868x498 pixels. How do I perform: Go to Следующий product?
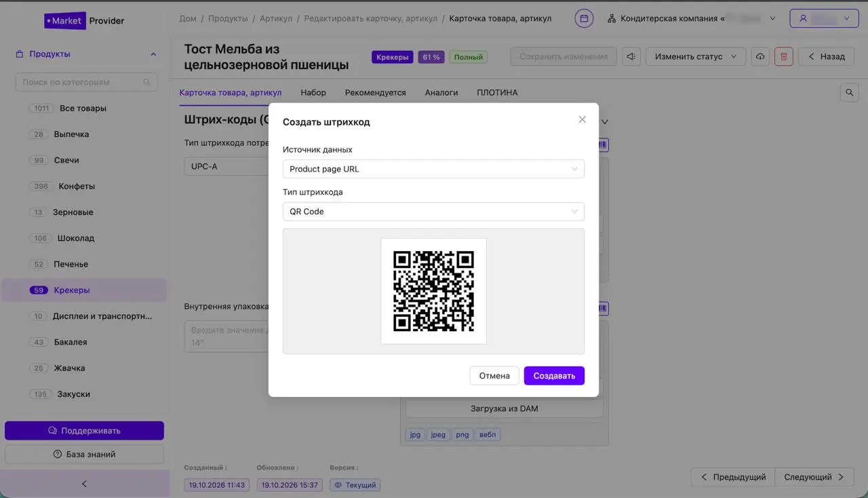[x=814, y=477]
